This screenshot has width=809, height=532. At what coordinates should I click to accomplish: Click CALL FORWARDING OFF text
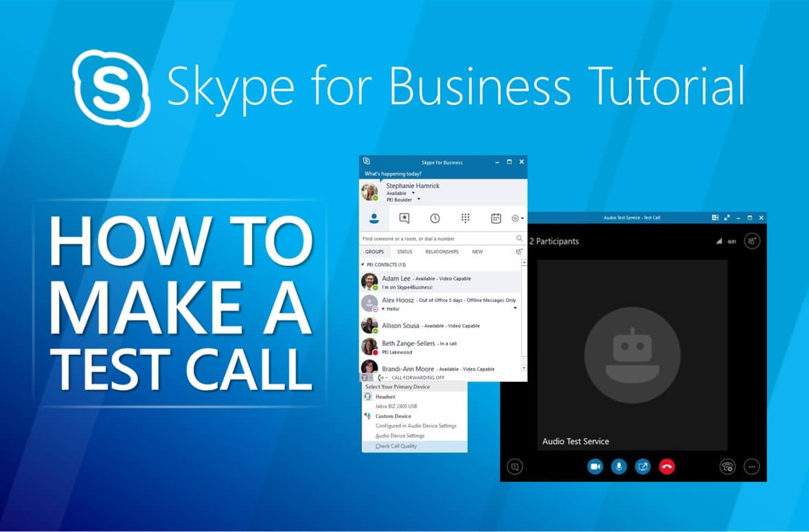[418, 378]
